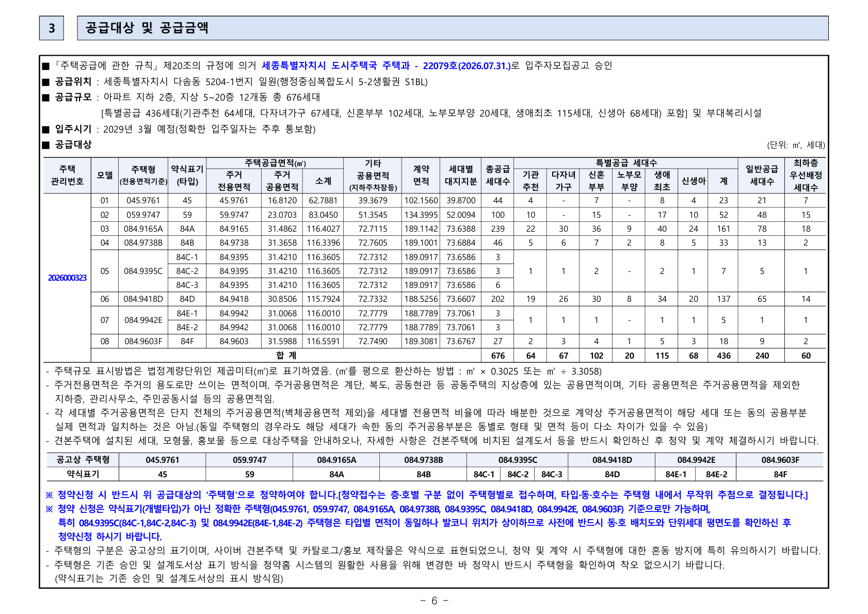Click the page number '- 6 -'
Viewport: 868px width, 614px height.
point(434,600)
